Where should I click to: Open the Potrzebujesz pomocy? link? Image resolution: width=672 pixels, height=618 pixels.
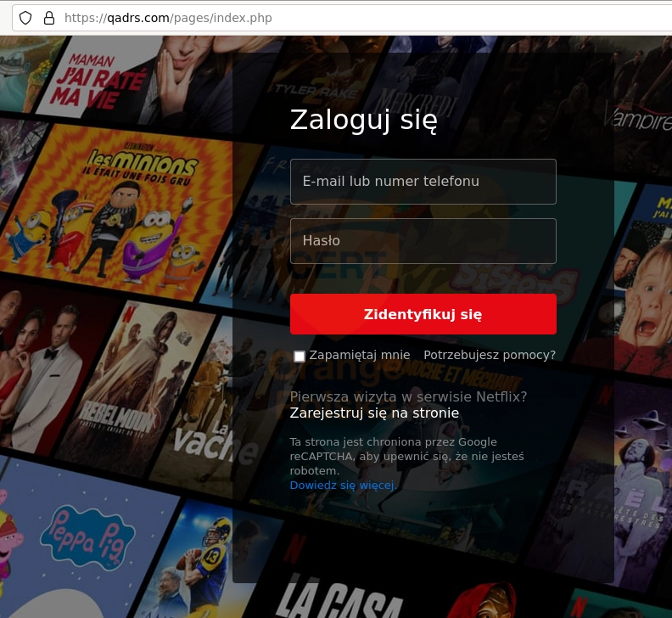tap(490, 355)
